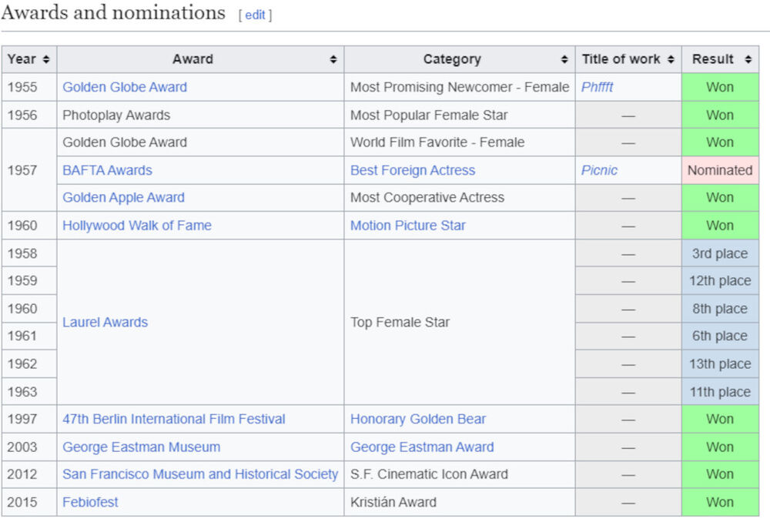The height and width of the screenshot is (532, 770).
Task: View the Honorary Golden Bear page
Action: pyautogui.click(x=418, y=419)
